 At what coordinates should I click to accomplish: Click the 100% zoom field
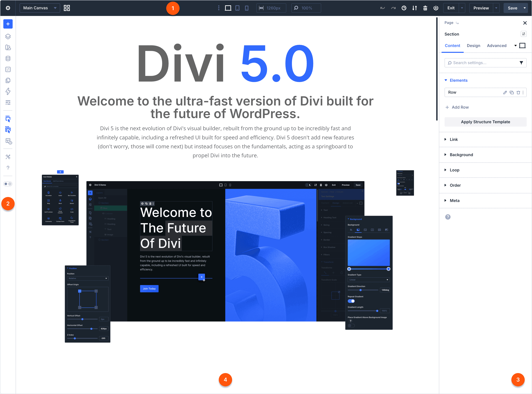click(x=306, y=8)
